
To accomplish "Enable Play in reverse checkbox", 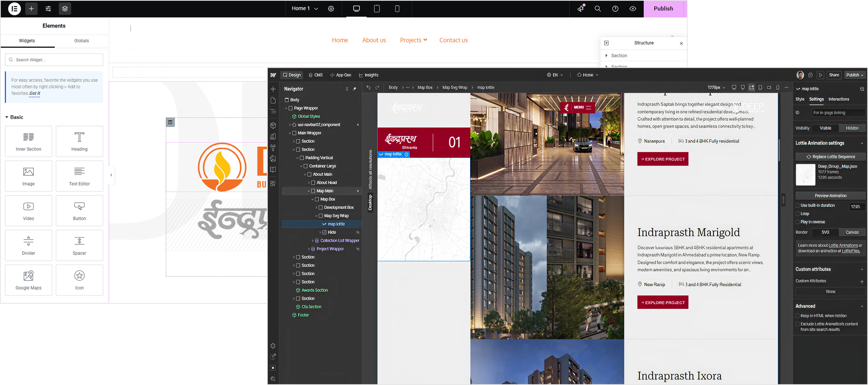I will [x=797, y=222].
